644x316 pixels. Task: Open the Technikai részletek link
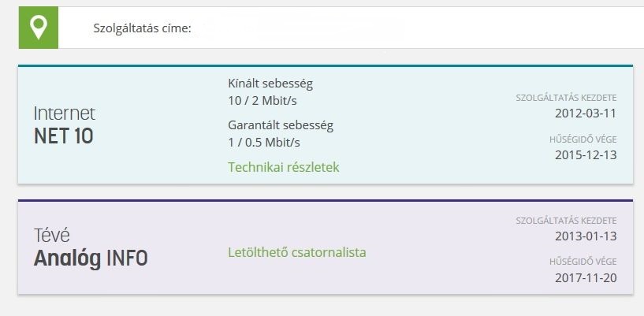coord(283,167)
